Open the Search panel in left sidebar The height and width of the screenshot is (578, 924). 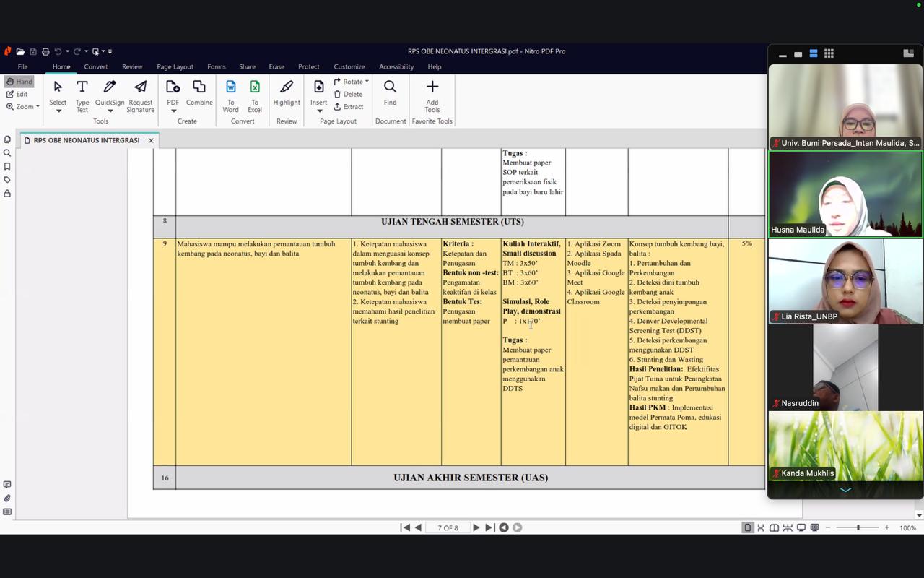coord(7,153)
